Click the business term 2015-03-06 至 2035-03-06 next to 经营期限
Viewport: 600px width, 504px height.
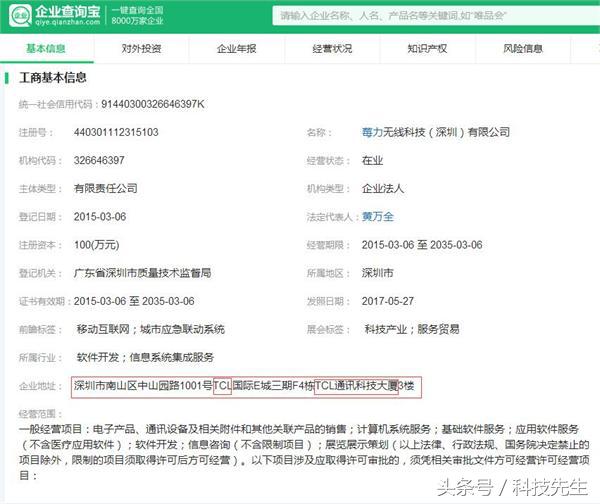pyautogui.click(x=422, y=245)
